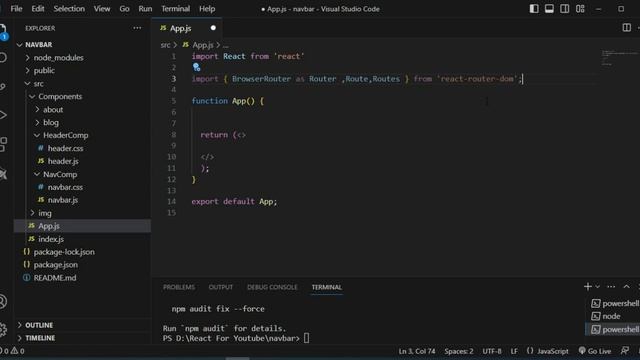Open the Run menu
This screenshot has height=360, width=640.
(145, 9)
